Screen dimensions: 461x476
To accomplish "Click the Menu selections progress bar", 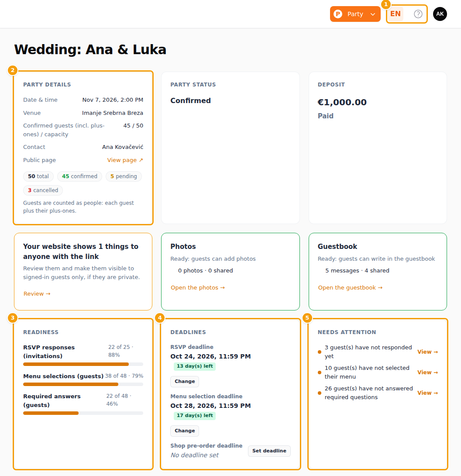I will click(83, 384).
